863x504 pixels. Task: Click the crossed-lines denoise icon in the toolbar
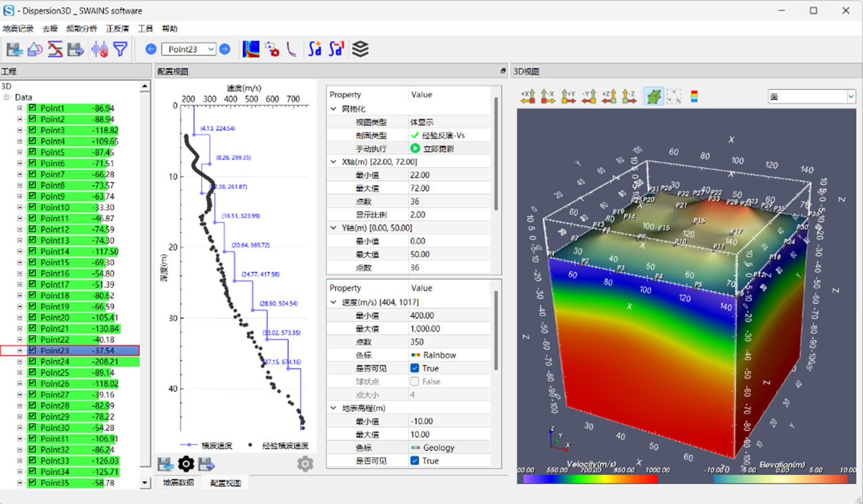tap(55, 49)
